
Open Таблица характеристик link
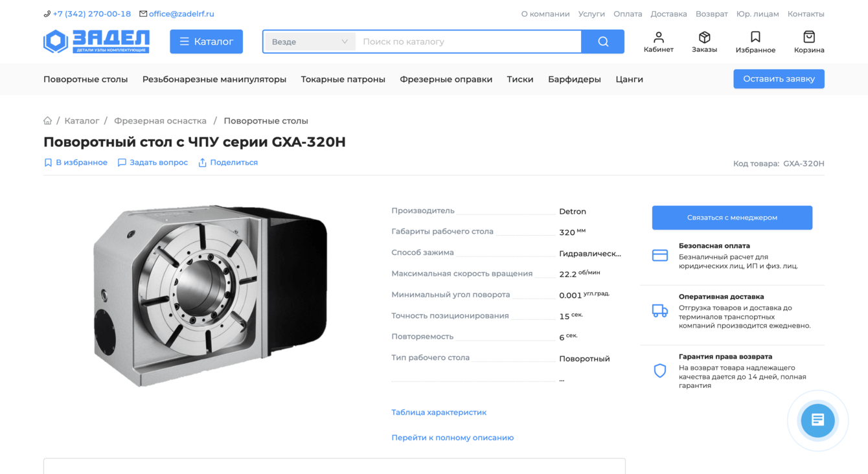439,412
